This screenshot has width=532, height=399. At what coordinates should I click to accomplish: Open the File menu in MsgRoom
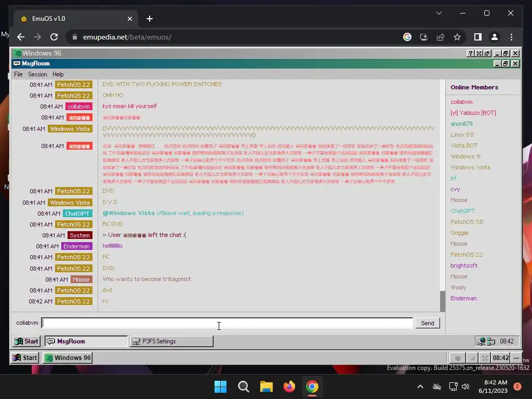[18, 74]
